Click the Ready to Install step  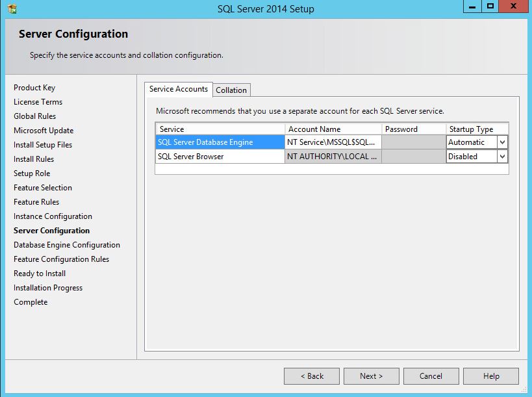tap(40, 273)
